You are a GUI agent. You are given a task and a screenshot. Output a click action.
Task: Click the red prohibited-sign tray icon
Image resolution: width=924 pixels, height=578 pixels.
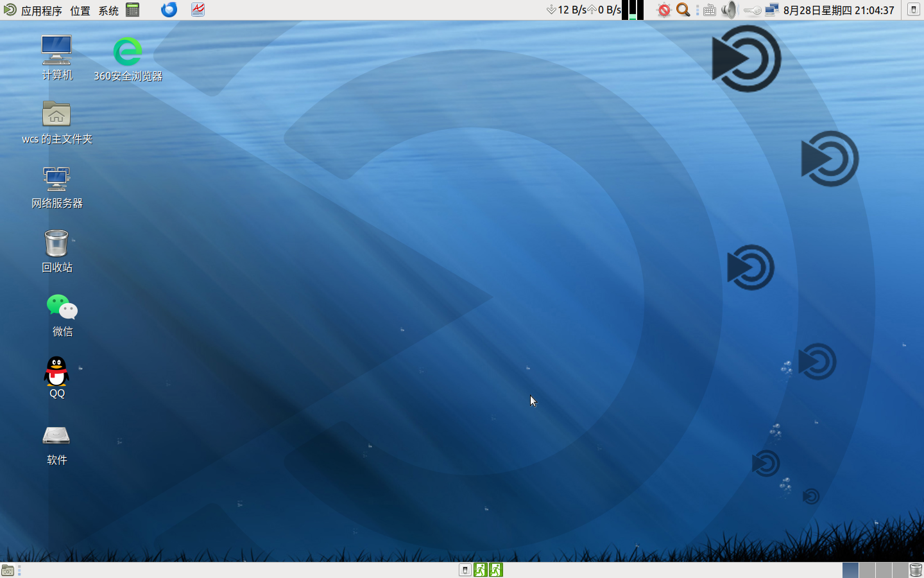tap(664, 10)
